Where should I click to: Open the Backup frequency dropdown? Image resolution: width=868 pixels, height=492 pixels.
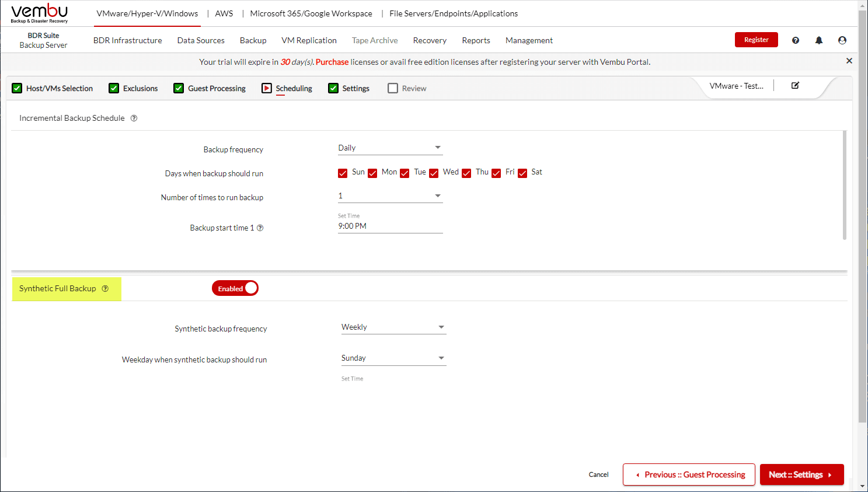[x=390, y=148]
